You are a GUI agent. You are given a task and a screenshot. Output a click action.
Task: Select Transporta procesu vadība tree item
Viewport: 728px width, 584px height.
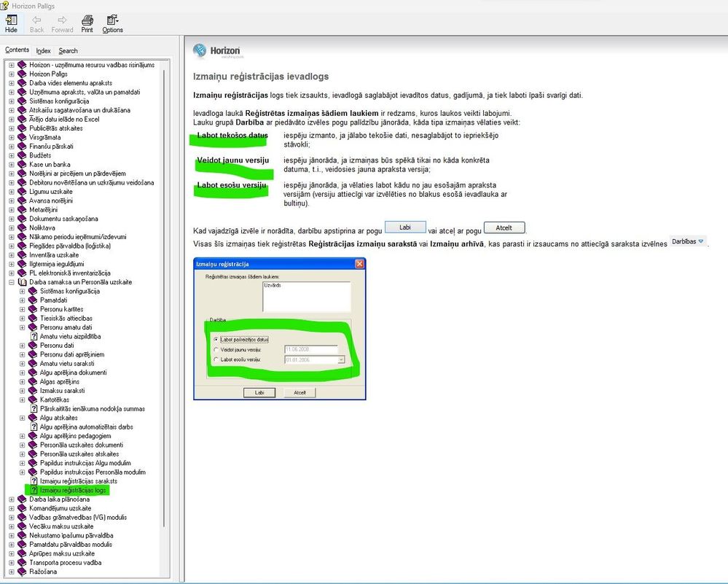pyautogui.click(x=65, y=563)
